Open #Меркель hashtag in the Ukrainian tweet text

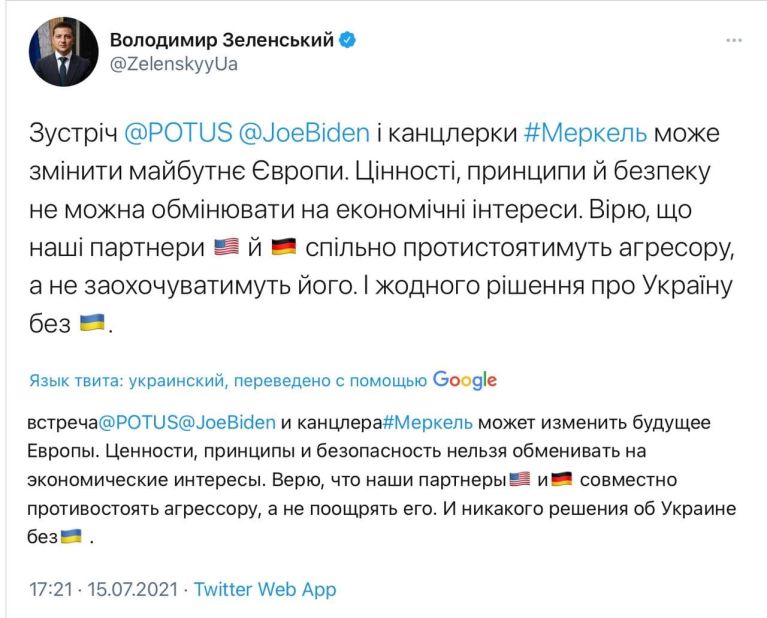(570, 133)
